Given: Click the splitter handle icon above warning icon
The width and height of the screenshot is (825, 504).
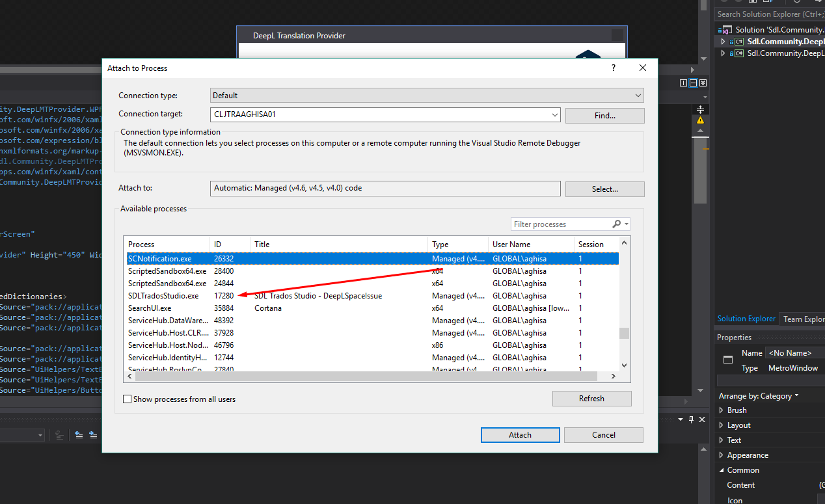Looking at the screenshot, I should tap(701, 109).
